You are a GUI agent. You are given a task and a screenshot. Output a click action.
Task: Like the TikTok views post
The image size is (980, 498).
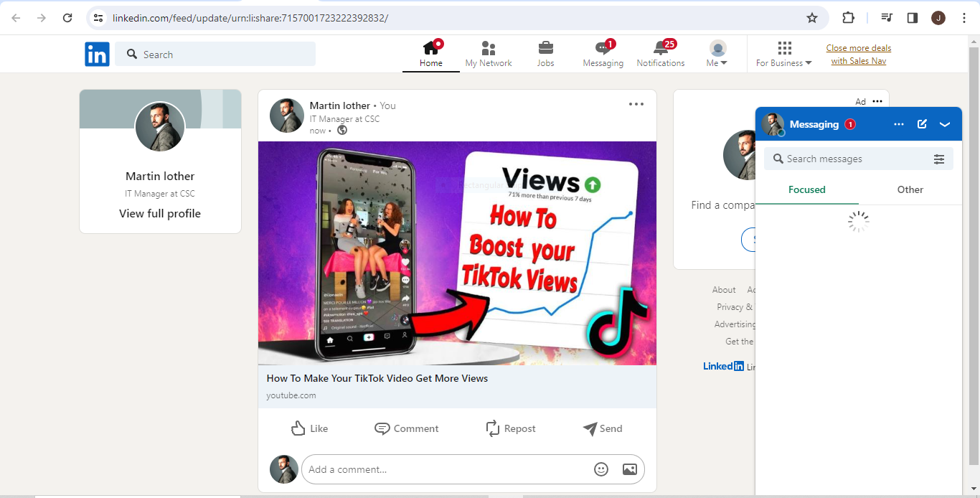click(x=309, y=428)
